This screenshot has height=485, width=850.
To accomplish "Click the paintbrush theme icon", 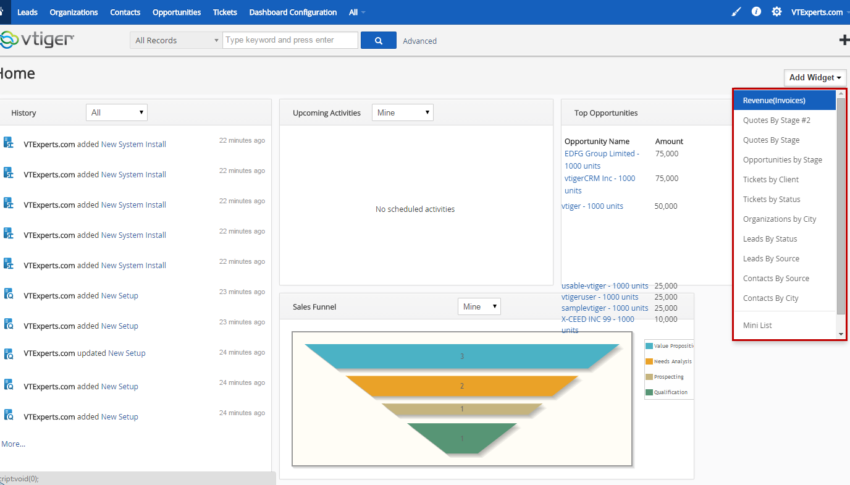I will (x=736, y=11).
